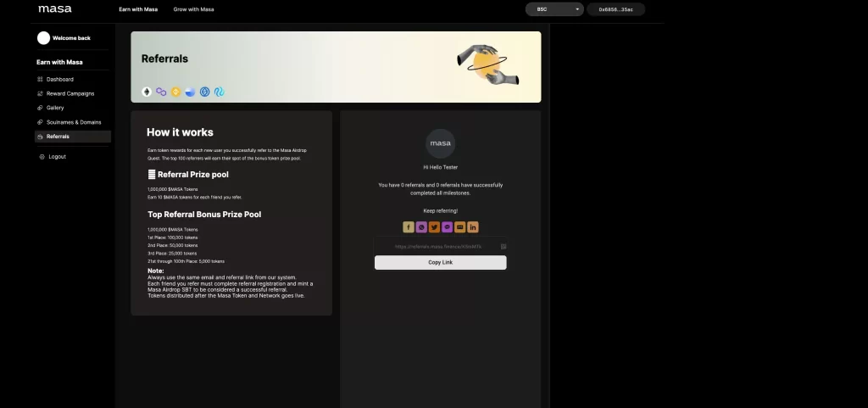Share referral link on Twitter

(x=434, y=227)
